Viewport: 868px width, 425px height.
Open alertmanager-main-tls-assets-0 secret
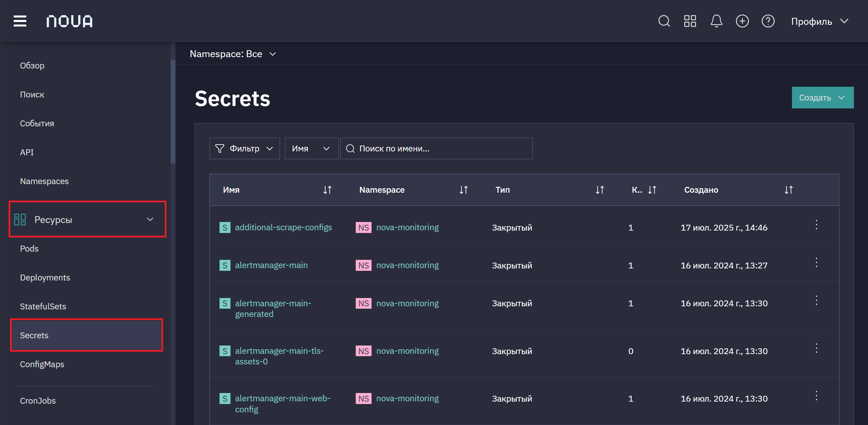[279, 356]
